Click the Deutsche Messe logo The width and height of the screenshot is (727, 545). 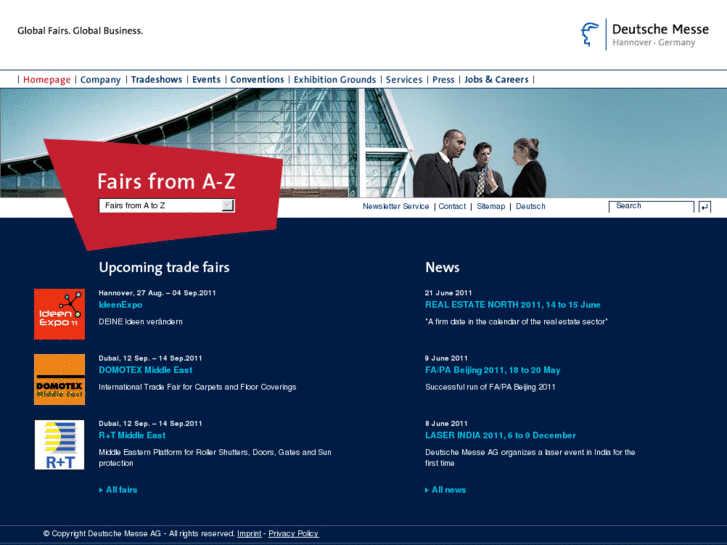(x=644, y=35)
